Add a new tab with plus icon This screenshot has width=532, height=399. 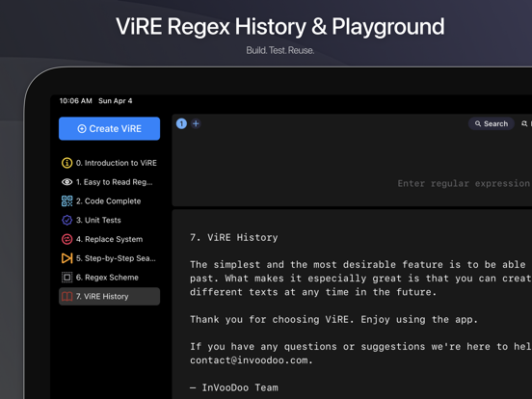pos(196,123)
